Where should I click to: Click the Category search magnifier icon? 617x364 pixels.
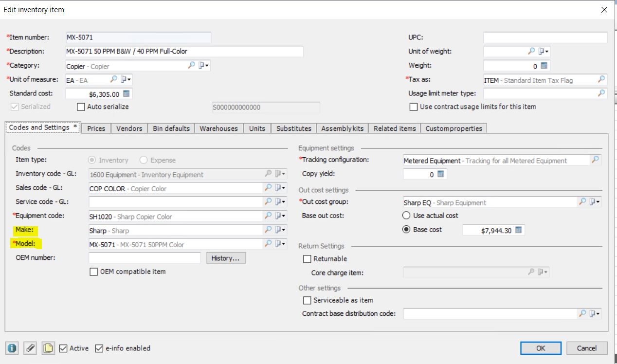click(192, 66)
